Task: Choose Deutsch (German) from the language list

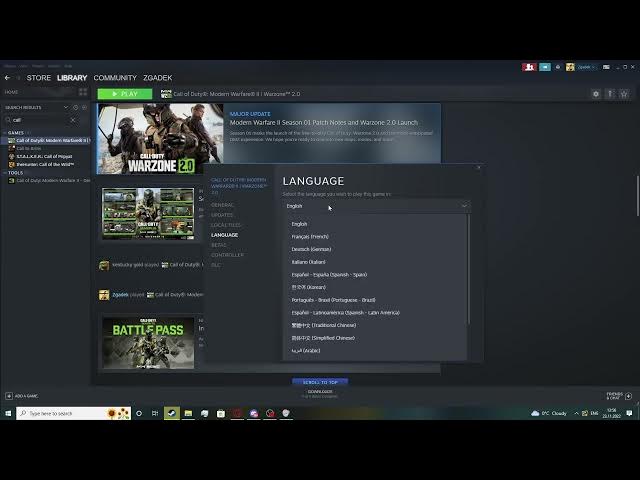Action: point(376,249)
